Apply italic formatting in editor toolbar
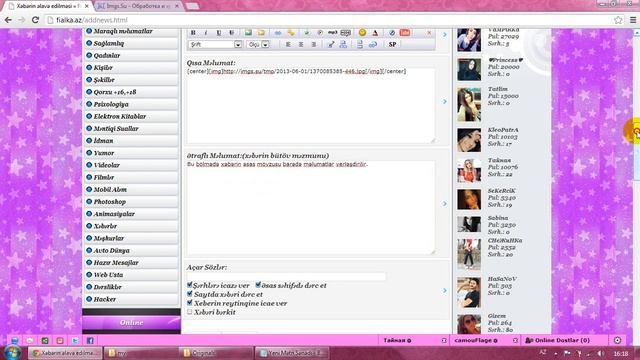Image resolution: width=640 pixels, height=360 pixels. click(206, 33)
